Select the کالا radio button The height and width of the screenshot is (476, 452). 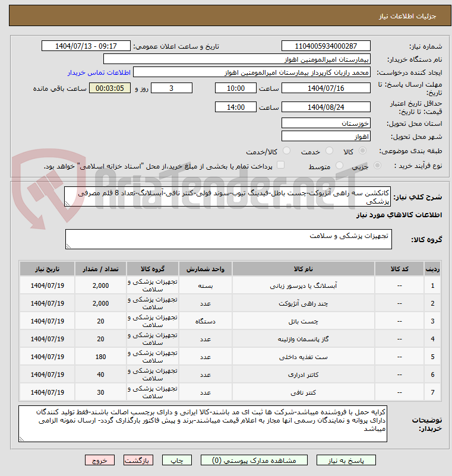click(x=362, y=151)
